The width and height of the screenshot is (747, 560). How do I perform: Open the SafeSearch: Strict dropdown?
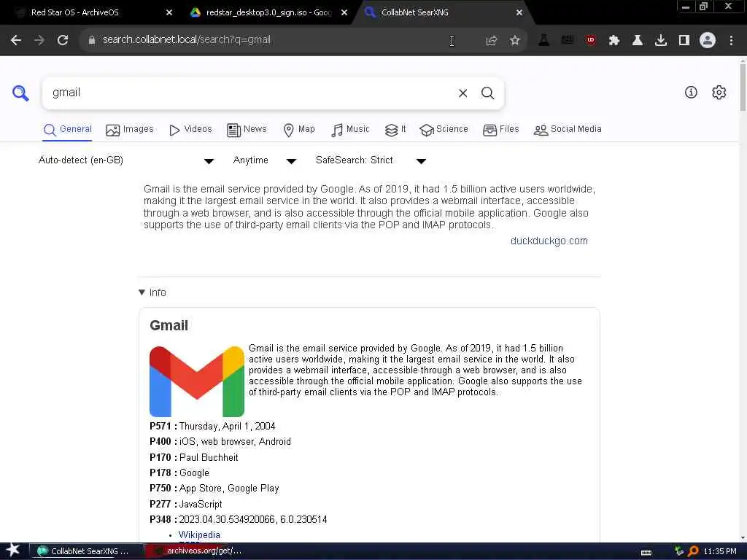coord(371,160)
